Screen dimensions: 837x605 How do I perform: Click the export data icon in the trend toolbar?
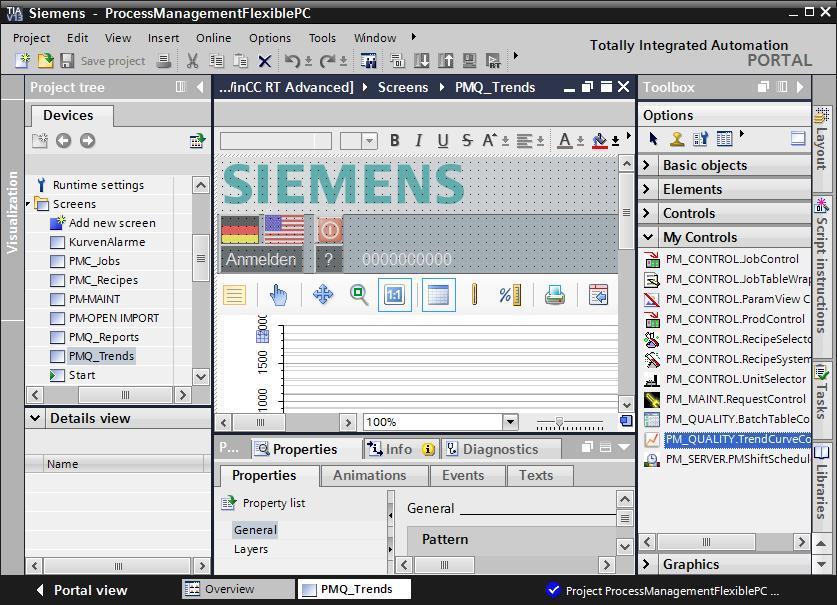[598, 295]
